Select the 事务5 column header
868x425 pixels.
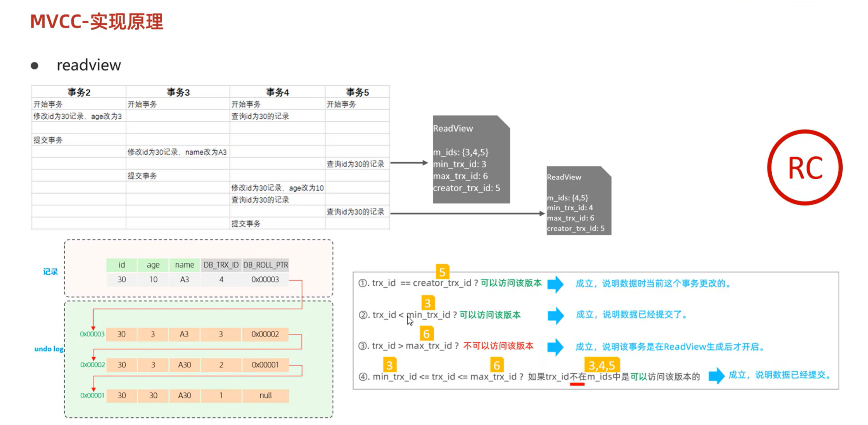point(357,92)
